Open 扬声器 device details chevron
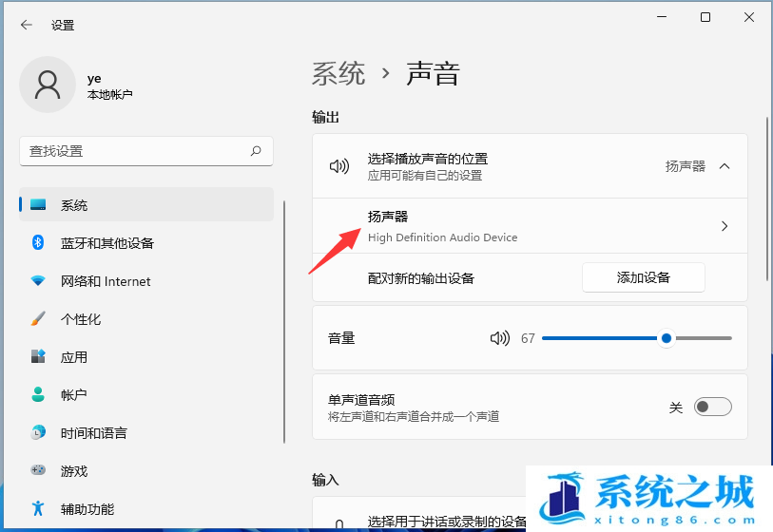This screenshot has width=773, height=532. (725, 226)
